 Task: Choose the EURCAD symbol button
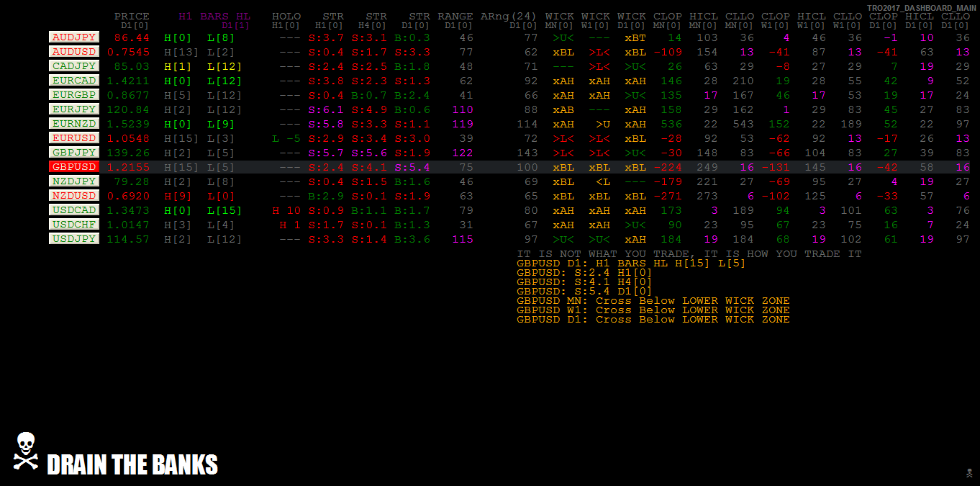pos(74,80)
